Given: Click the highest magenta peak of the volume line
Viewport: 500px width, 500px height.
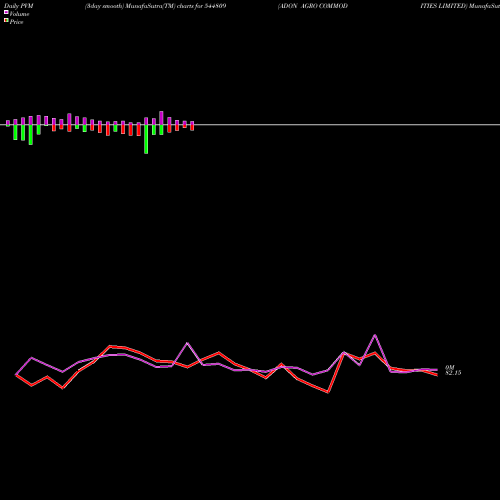Looking at the screenshot, I should [375, 335].
